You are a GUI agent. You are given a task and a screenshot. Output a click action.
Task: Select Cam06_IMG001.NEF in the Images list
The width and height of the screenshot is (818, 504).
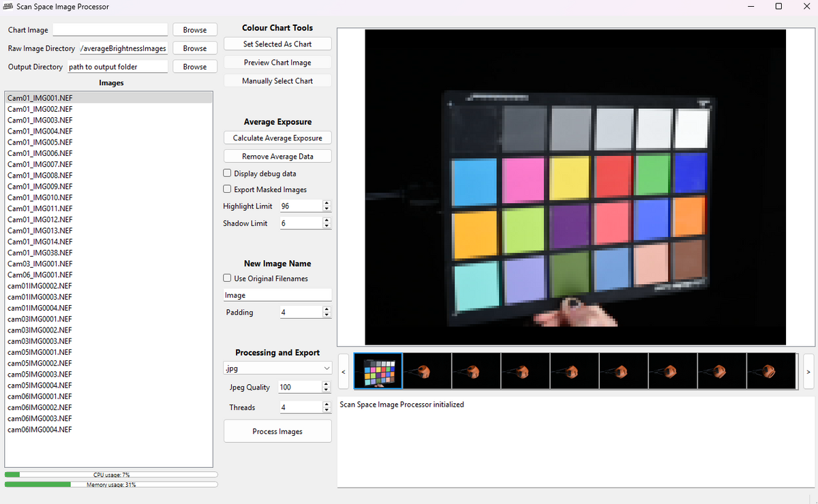tap(109, 274)
